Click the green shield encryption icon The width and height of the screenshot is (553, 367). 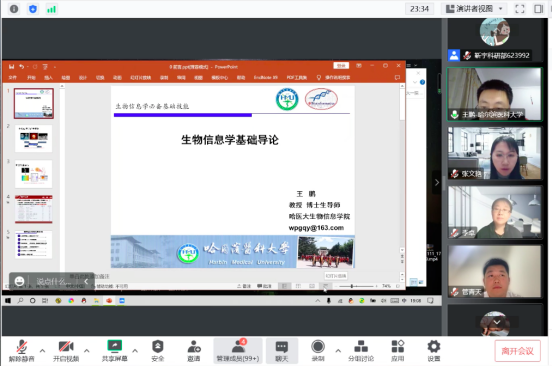[33, 9]
